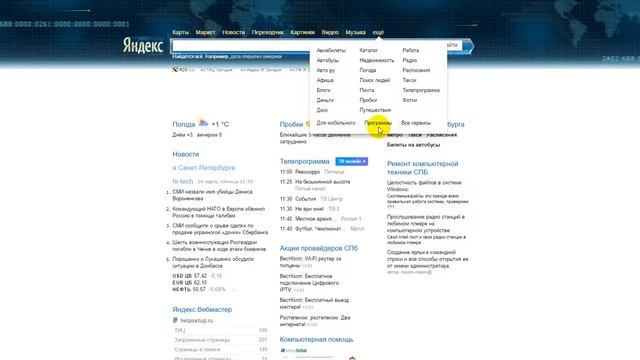Select Каталог in the ещё menu
640x360 pixels.
(x=369, y=50)
